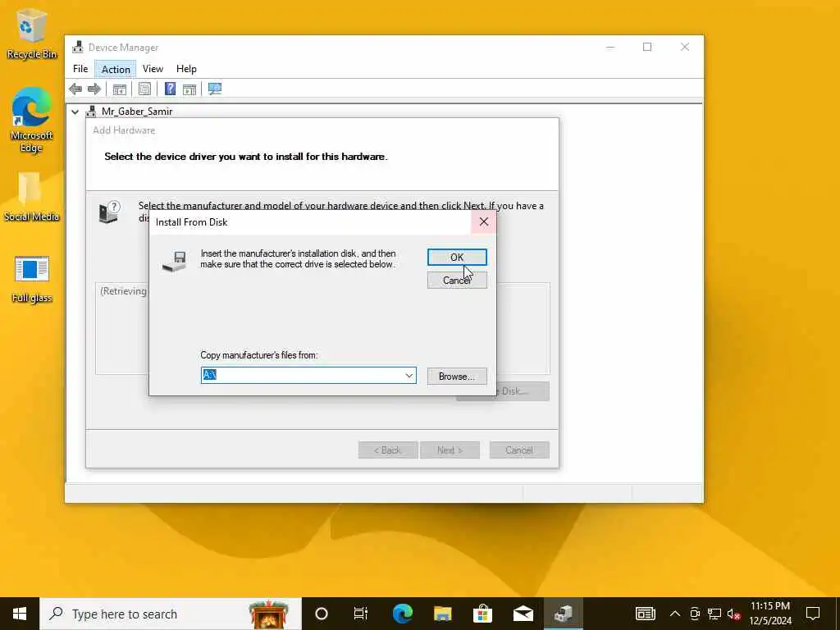Click Show/Hide Console Tree toolbar icon
840x630 pixels.
[x=120, y=89]
